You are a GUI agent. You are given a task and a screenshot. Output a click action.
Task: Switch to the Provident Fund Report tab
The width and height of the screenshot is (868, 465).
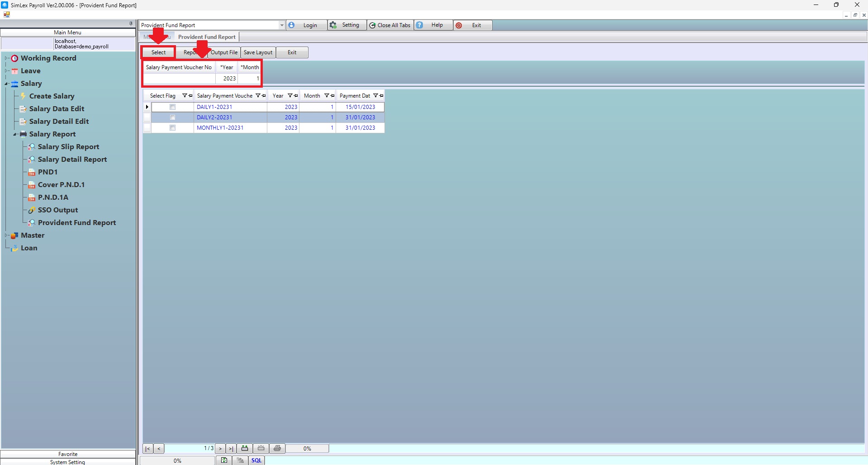click(x=207, y=37)
